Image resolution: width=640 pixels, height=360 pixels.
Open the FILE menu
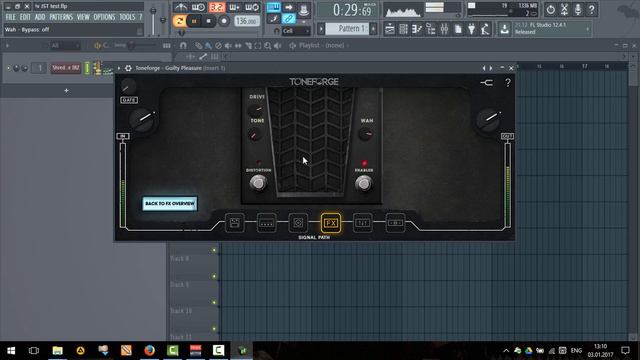point(10,17)
